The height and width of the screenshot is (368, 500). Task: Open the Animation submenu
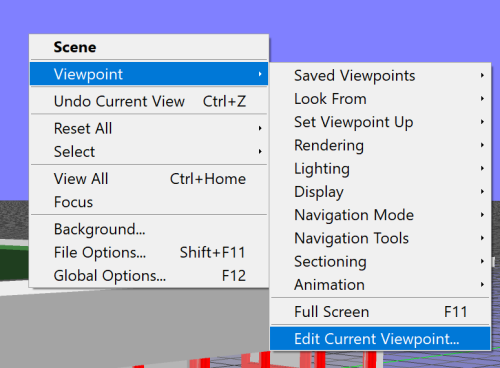[x=380, y=285]
